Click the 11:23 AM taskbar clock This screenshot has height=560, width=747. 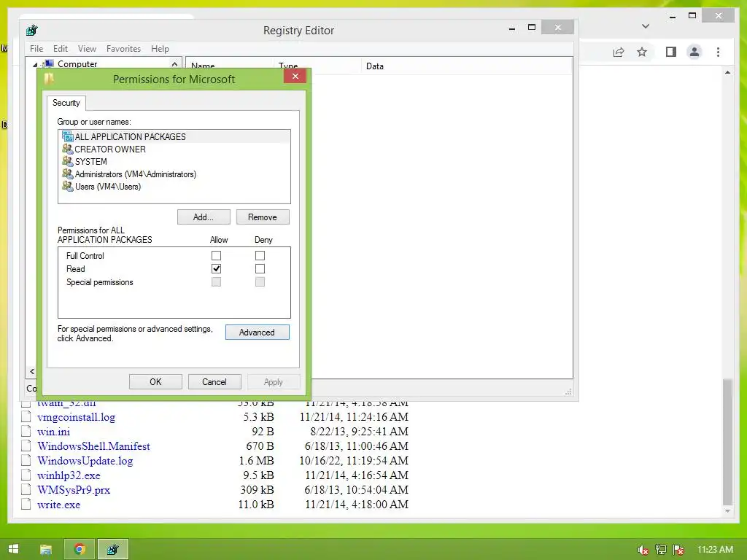[x=715, y=550]
